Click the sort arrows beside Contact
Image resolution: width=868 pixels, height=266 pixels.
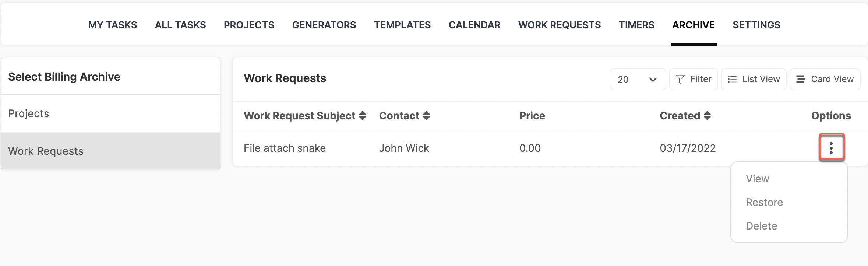click(427, 116)
